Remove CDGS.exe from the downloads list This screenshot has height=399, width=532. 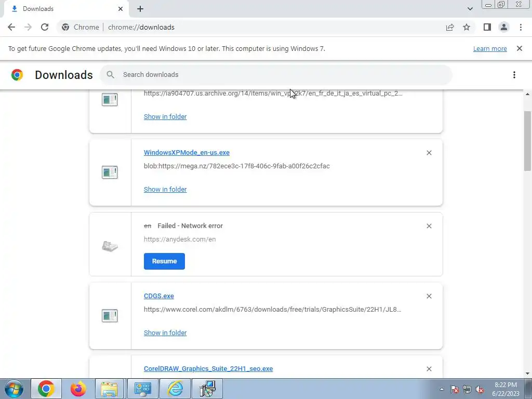pos(429,296)
